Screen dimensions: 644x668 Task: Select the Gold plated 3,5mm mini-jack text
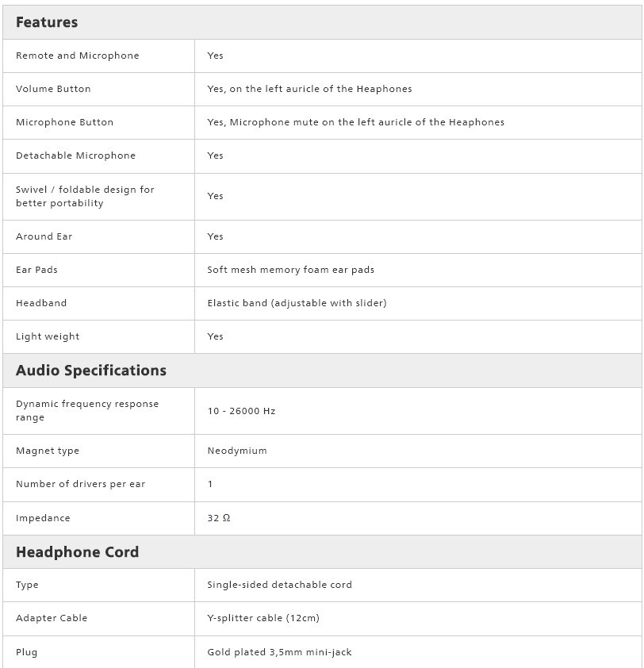tap(279, 652)
